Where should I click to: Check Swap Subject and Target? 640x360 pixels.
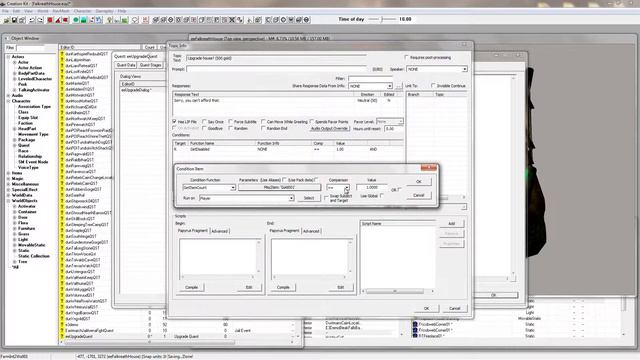tap(326, 198)
